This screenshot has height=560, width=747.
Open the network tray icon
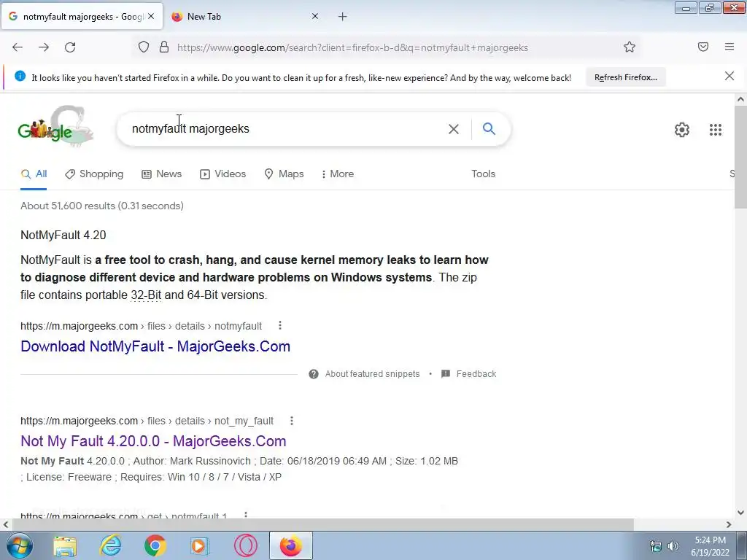[656, 546]
